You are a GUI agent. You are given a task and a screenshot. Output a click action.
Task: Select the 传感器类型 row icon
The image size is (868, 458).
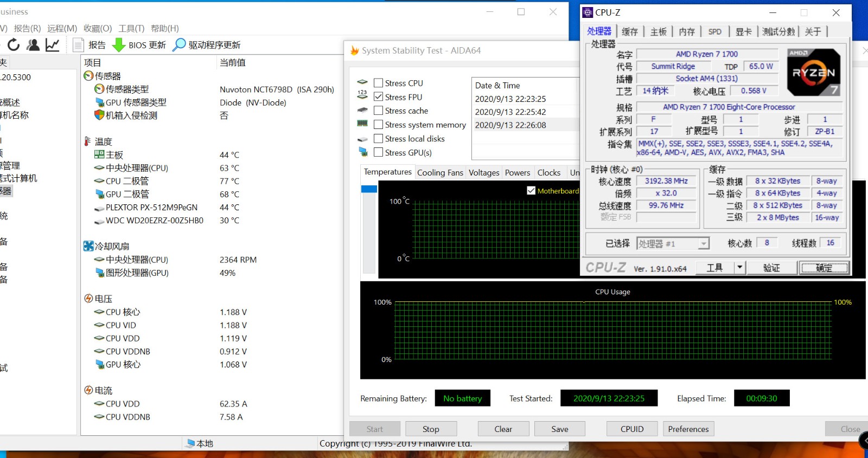click(x=99, y=89)
